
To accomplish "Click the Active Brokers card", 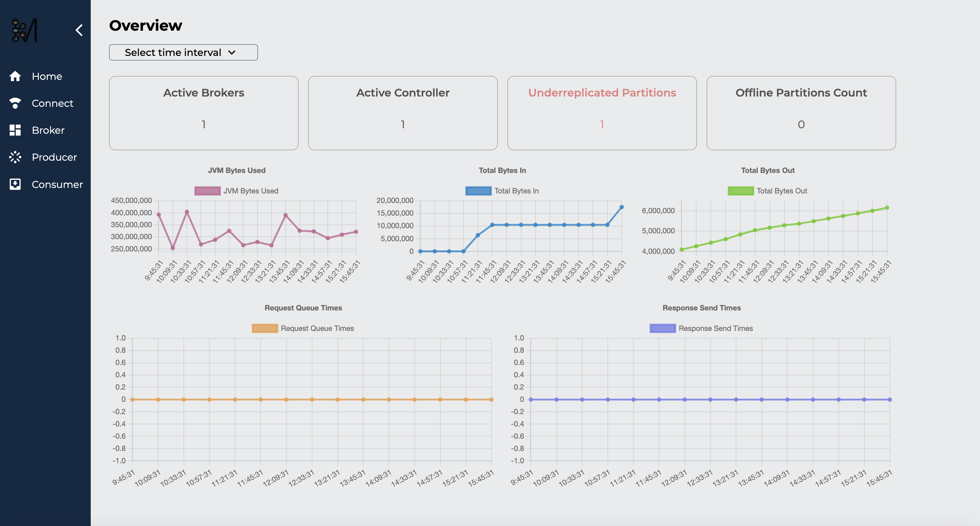I will (204, 113).
